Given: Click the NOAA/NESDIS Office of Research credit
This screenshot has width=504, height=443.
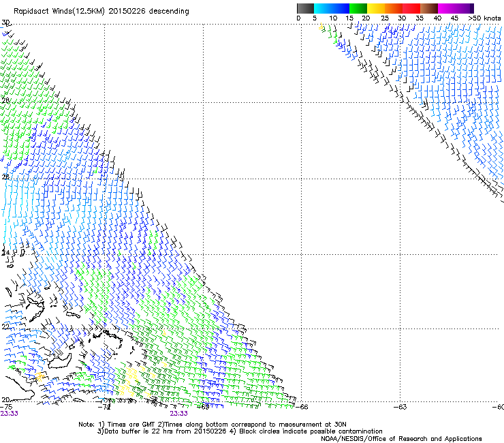Looking at the screenshot, I should click(x=401, y=439).
